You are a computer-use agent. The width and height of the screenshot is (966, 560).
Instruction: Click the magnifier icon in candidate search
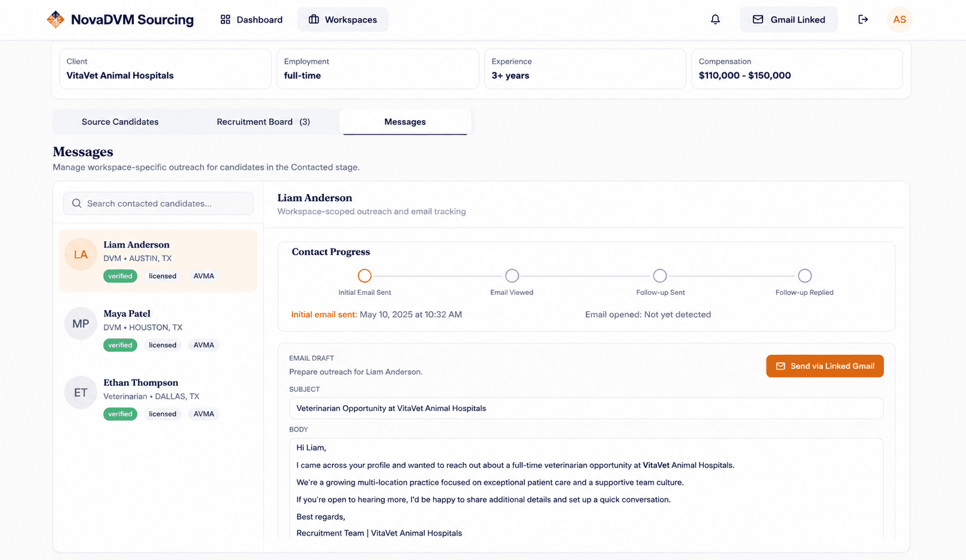(x=77, y=203)
